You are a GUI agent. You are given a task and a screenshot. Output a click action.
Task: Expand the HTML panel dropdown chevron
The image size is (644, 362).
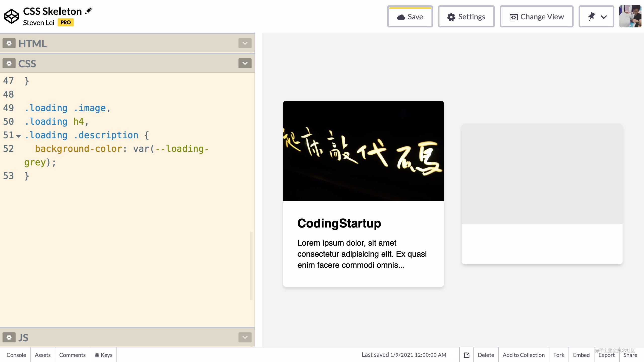pyautogui.click(x=245, y=43)
